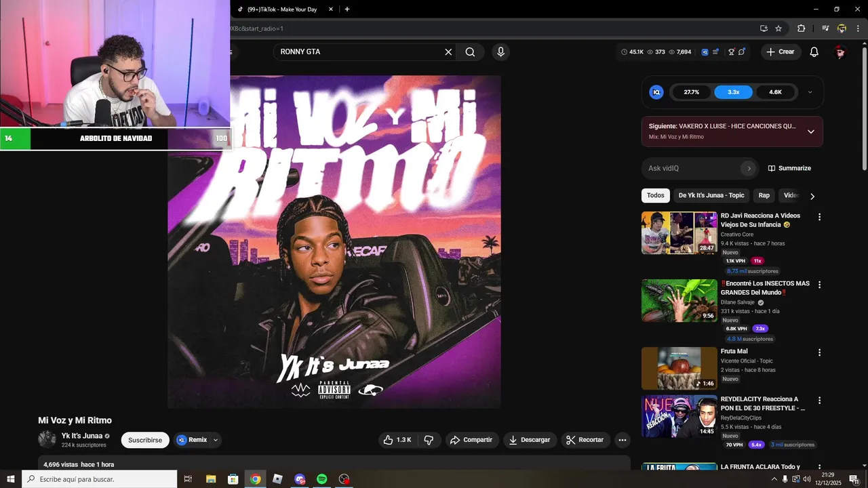868x488 pixels.
Task: Click the Suscribirse button
Action: coord(145,440)
